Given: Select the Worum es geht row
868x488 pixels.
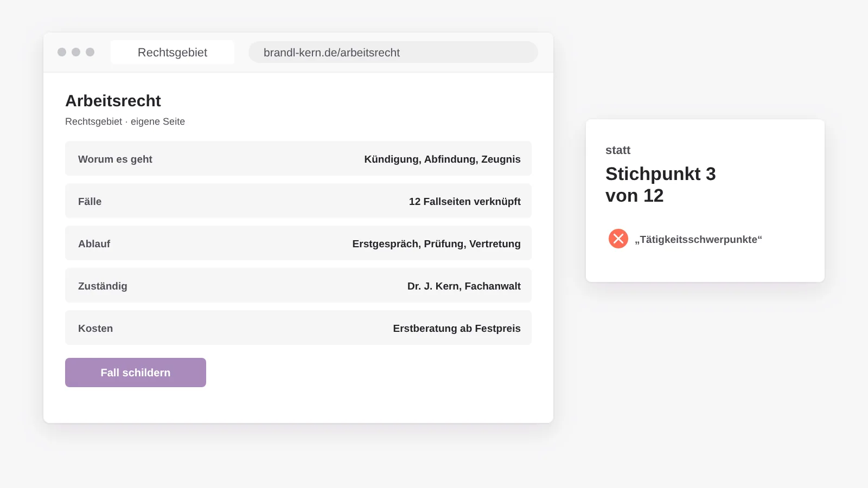Looking at the screenshot, I should tap(298, 158).
